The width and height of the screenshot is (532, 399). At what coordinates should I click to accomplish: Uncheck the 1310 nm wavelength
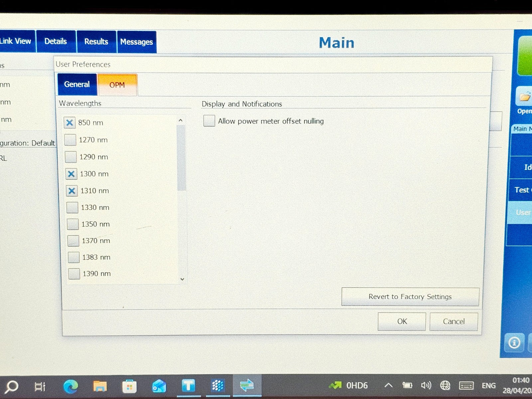coord(72,191)
